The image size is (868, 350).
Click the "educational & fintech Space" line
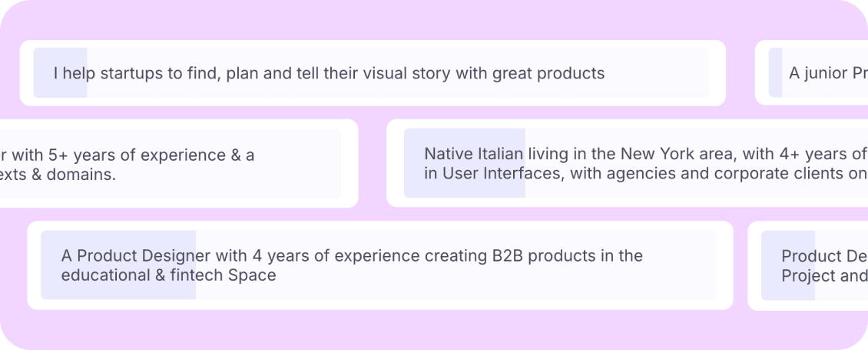coord(168,275)
